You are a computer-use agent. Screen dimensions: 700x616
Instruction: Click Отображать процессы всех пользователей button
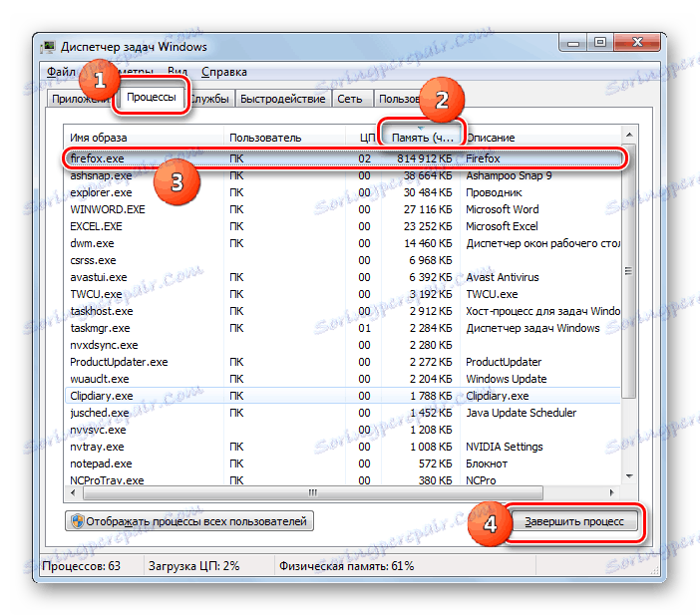189,521
